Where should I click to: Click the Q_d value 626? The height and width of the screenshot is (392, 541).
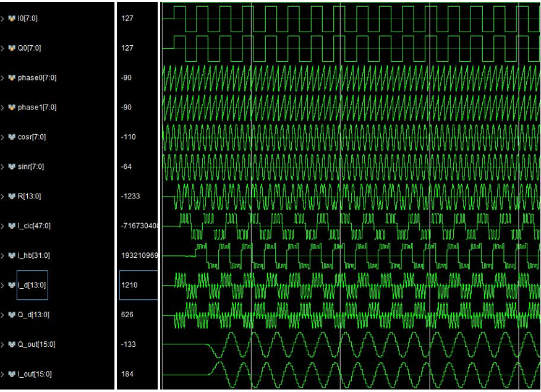pos(127,315)
